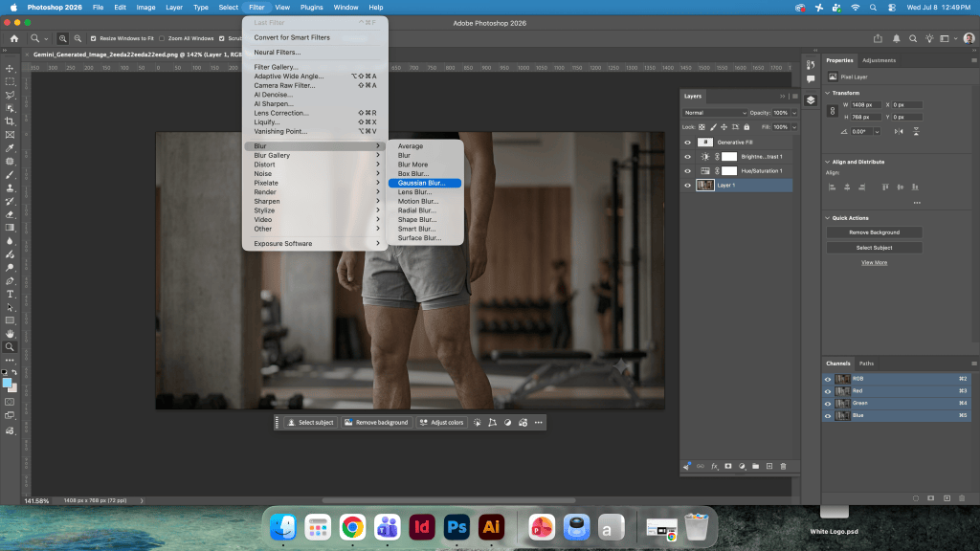Select the Move tool in toolbar

[10, 68]
